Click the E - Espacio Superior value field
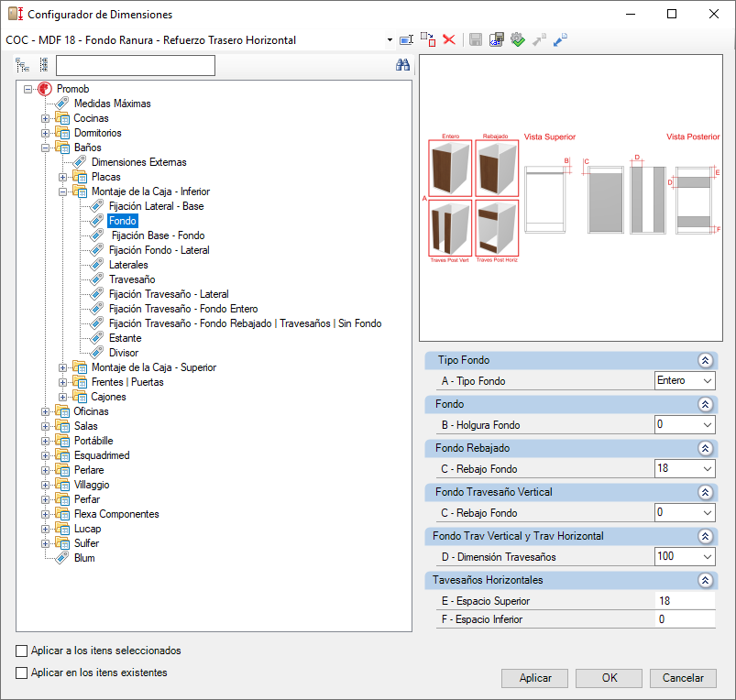Screen dimensions: 736x700 coord(685,600)
